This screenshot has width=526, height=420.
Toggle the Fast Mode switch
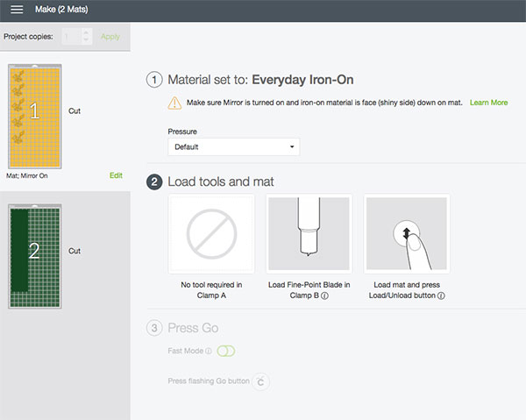[x=226, y=352]
